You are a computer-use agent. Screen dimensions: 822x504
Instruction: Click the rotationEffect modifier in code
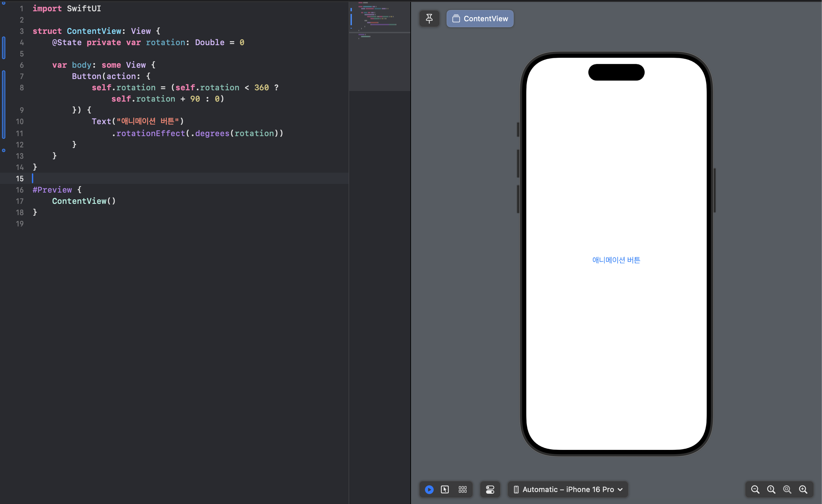[150, 133]
